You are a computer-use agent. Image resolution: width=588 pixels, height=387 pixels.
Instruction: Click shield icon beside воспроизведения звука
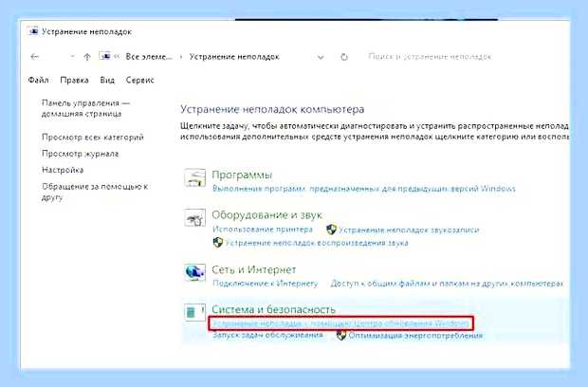point(218,243)
